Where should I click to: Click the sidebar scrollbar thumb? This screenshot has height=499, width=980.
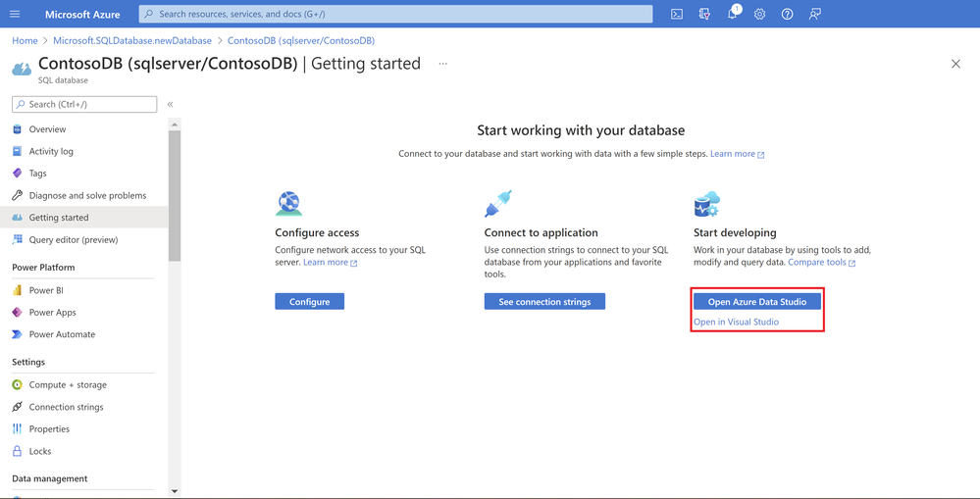pyautogui.click(x=175, y=195)
